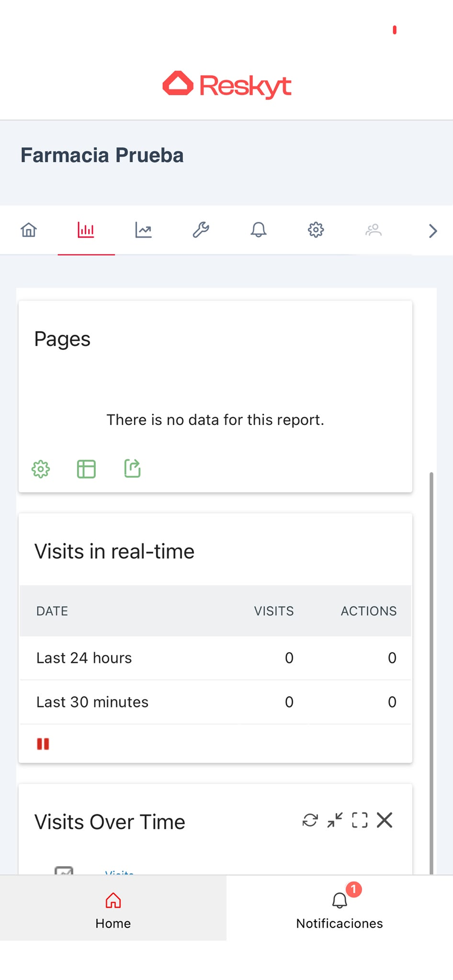
Task: Select the 'Last 24 hours' row
Action: point(216,658)
